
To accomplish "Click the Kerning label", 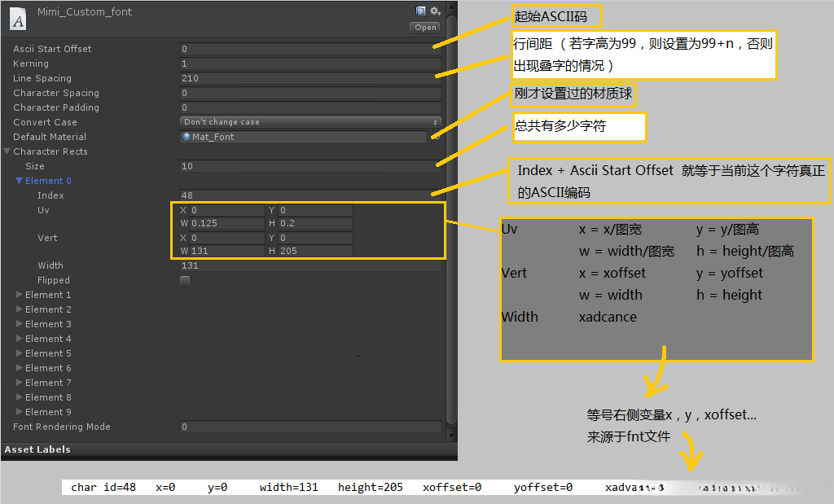I will (31, 64).
